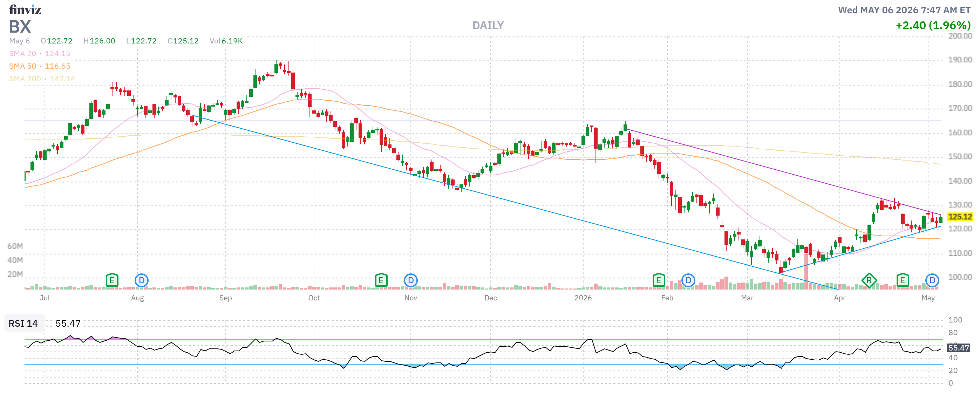The image size is (980, 394).
Task: Open the November dividend D marker
Action: pos(410,281)
